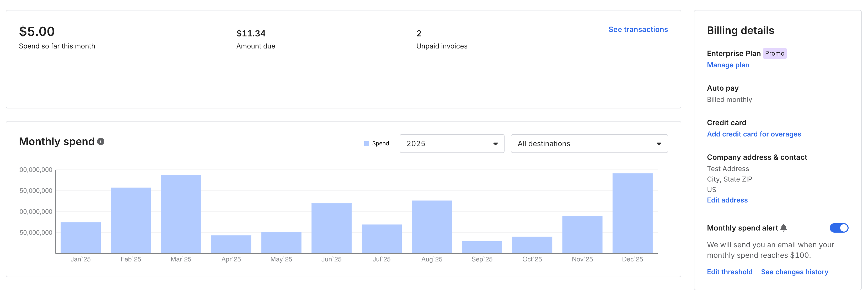Expand the All destinations dropdown

pyautogui.click(x=589, y=144)
